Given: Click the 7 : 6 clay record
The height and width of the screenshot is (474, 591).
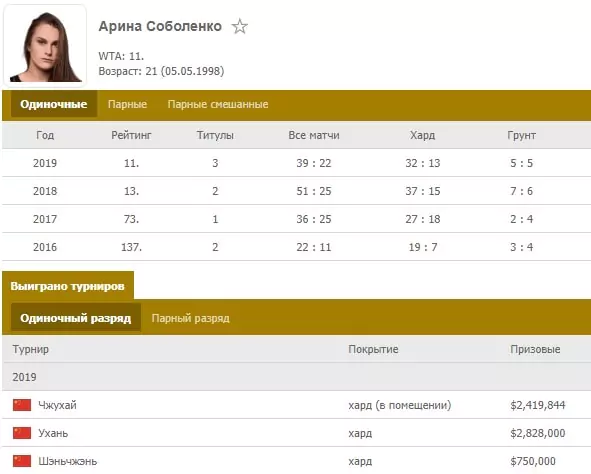Looking at the screenshot, I should [522, 191].
